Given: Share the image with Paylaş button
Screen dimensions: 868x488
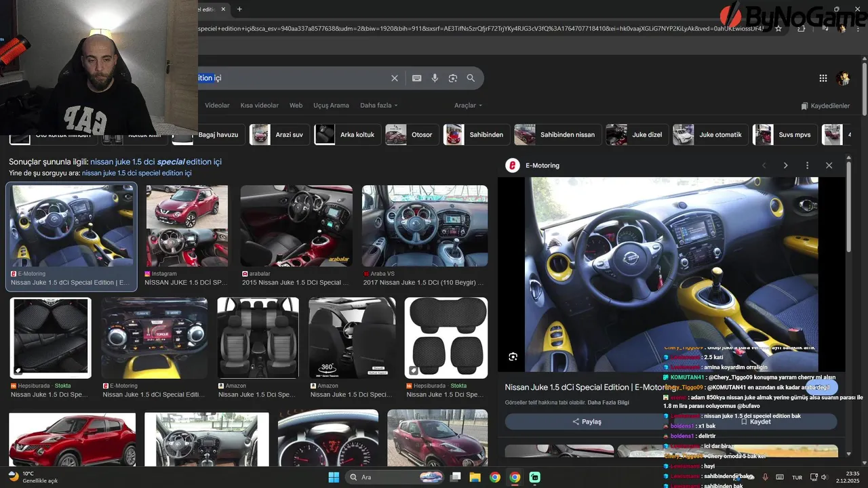Looking at the screenshot, I should tap(587, 422).
